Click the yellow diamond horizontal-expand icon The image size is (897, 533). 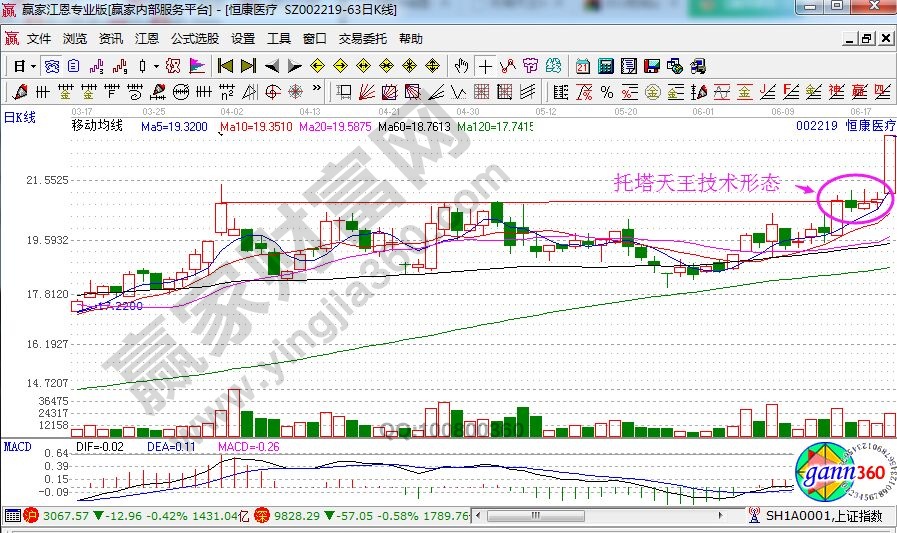point(363,66)
